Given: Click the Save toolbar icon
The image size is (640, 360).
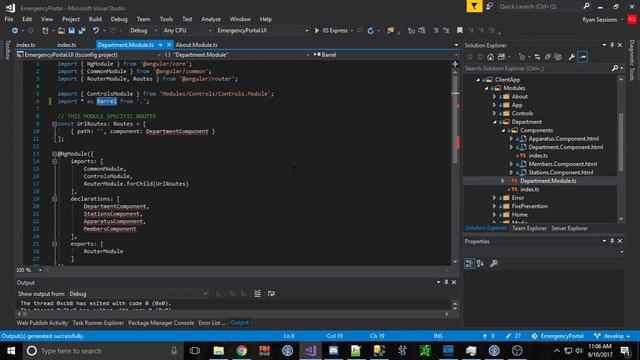Looking at the screenshot, I should (72, 31).
